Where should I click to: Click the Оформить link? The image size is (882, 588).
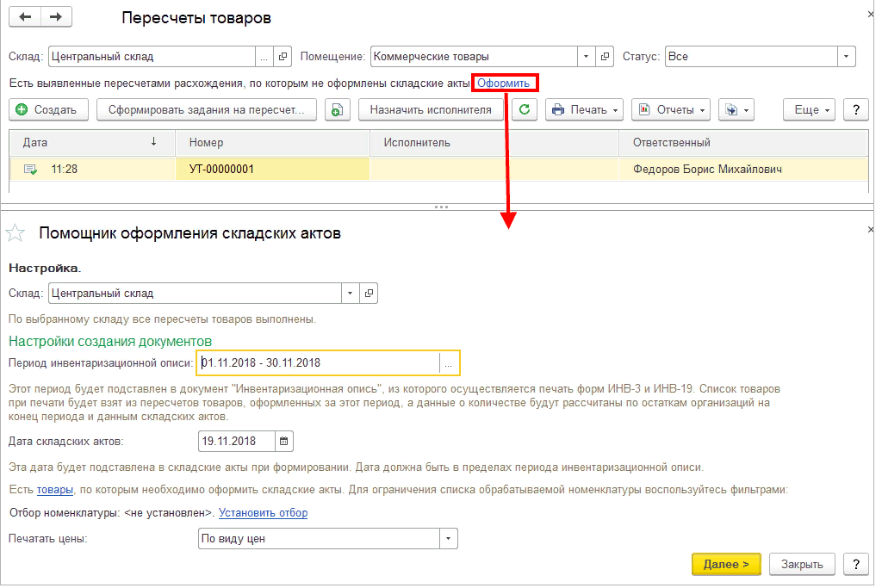(504, 83)
